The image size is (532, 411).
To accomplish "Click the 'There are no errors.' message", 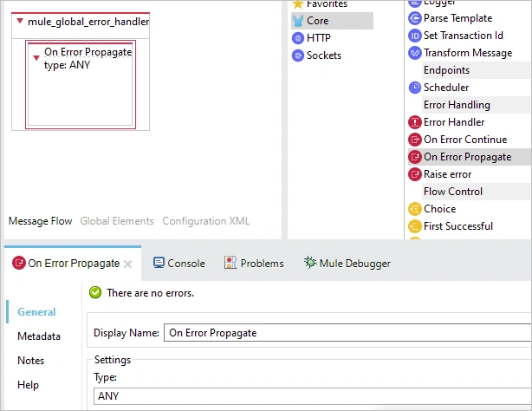I will tap(150, 293).
